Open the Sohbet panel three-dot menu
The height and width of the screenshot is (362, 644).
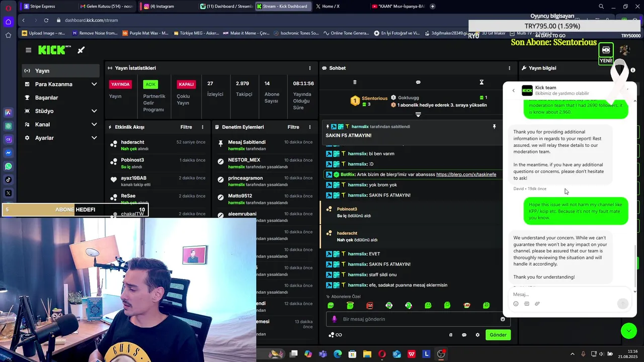tap(510, 68)
